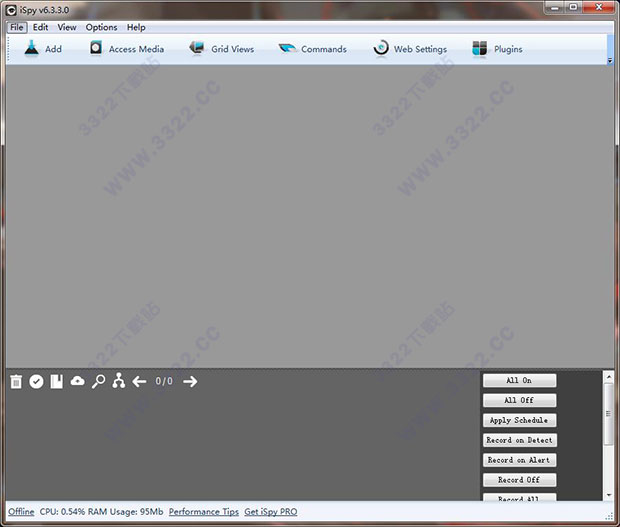Viewport: 620px width, 527px height.
Task: Go to previous media page arrow
Action: [139, 382]
